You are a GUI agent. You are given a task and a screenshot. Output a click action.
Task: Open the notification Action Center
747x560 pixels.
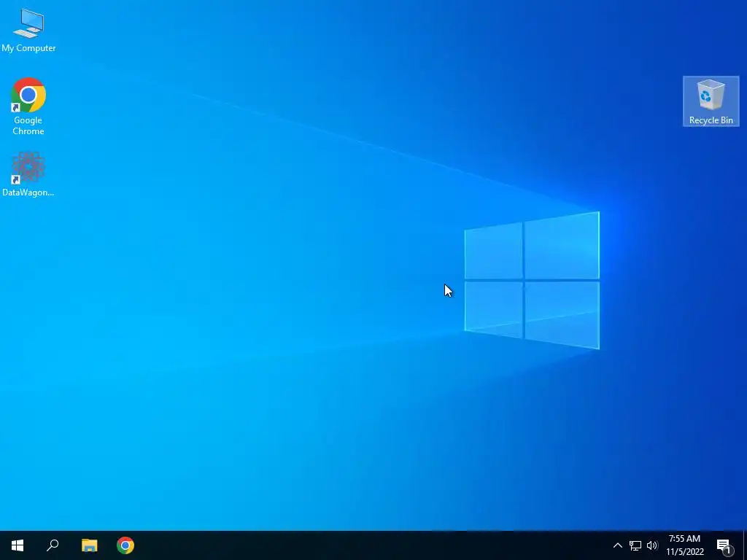(724, 545)
